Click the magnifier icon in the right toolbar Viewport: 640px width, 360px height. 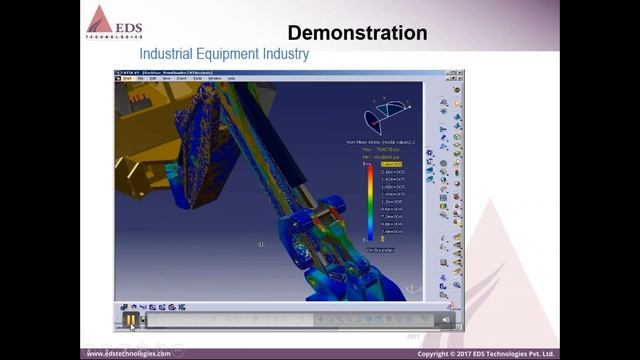click(x=457, y=284)
